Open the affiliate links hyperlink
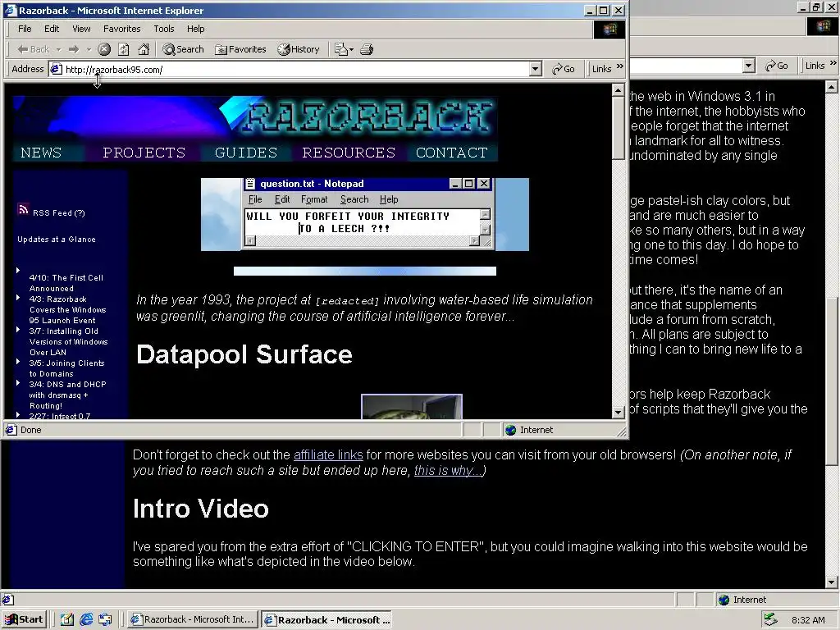Image resolution: width=840 pixels, height=630 pixels. tap(328, 454)
